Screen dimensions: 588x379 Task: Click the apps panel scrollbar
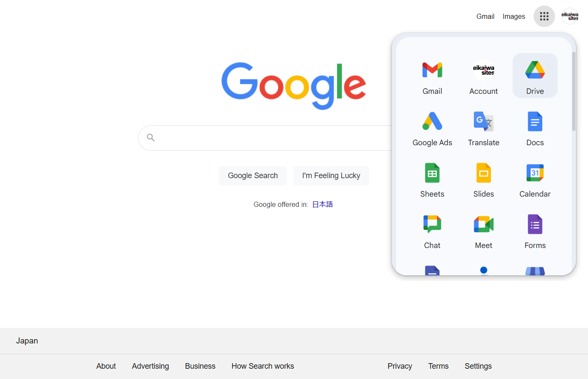tap(574, 91)
